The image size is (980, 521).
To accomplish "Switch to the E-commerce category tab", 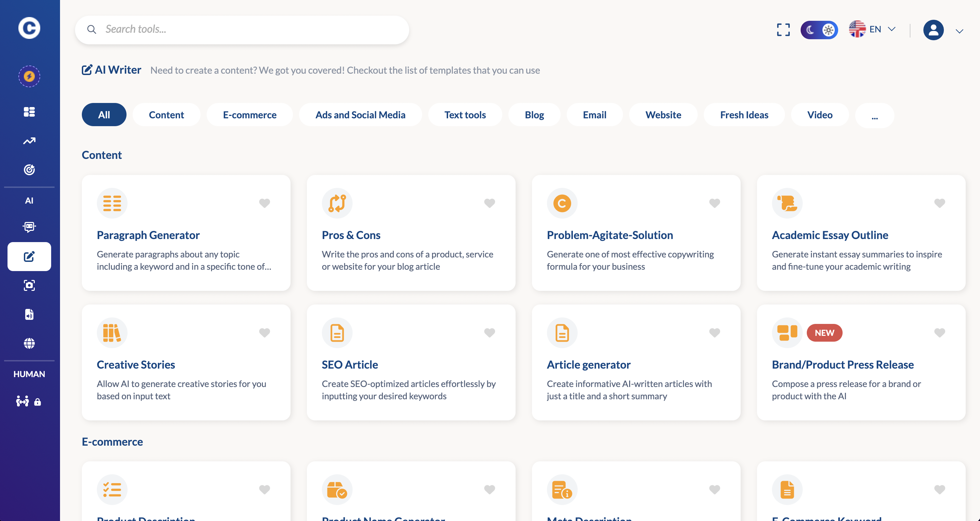I will point(250,115).
